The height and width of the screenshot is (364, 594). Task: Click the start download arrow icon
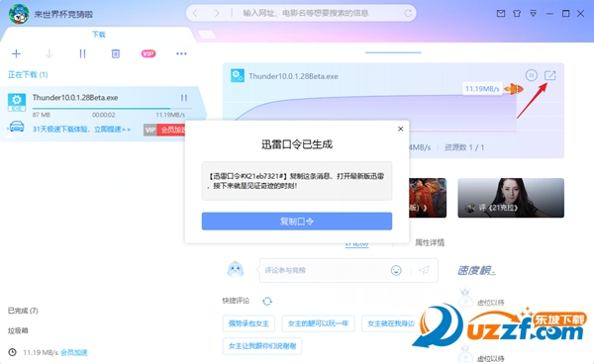(49, 53)
